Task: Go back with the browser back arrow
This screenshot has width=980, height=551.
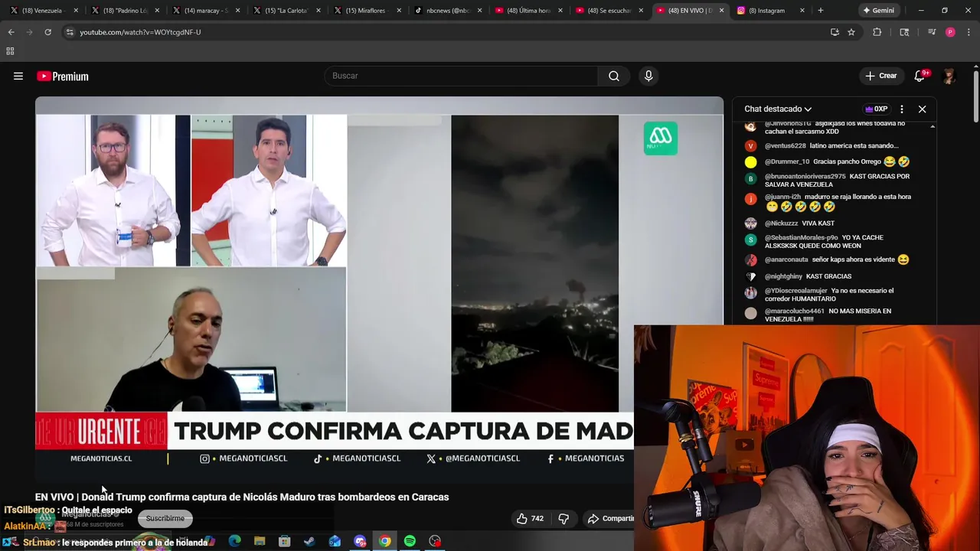Action: click(x=11, y=32)
